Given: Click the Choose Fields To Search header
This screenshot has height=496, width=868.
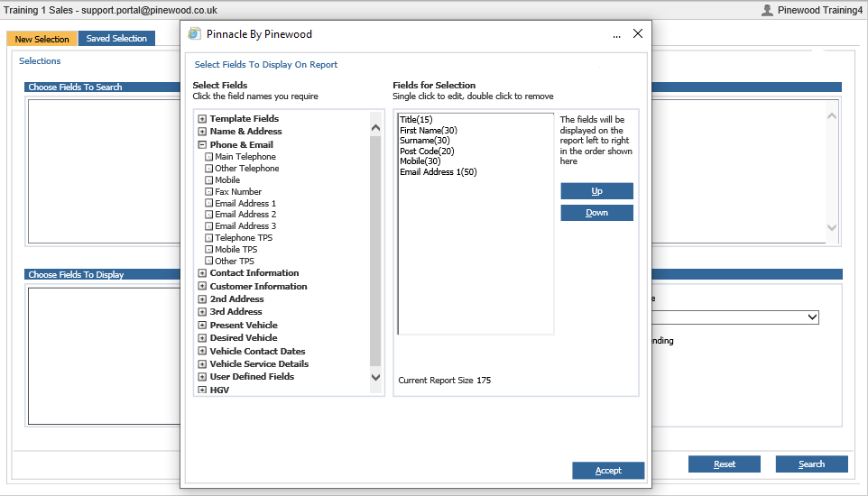Looking at the screenshot, I should pos(75,87).
